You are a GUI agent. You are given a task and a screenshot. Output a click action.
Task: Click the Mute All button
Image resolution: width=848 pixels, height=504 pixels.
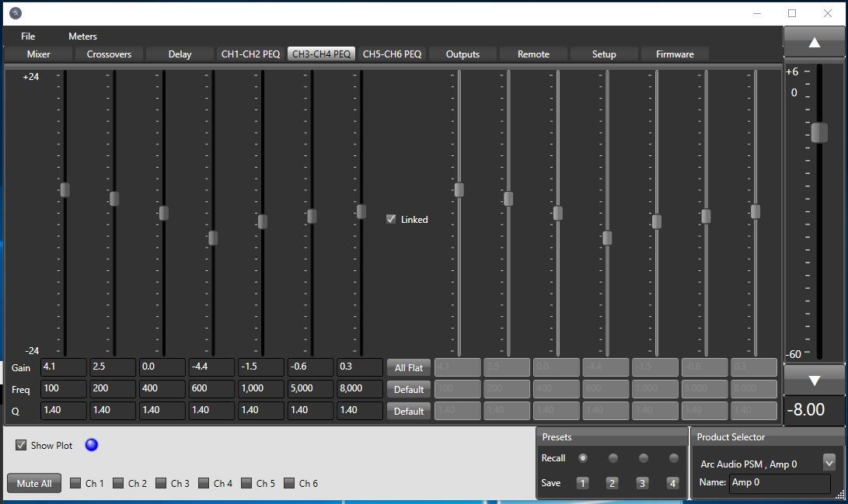click(34, 483)
